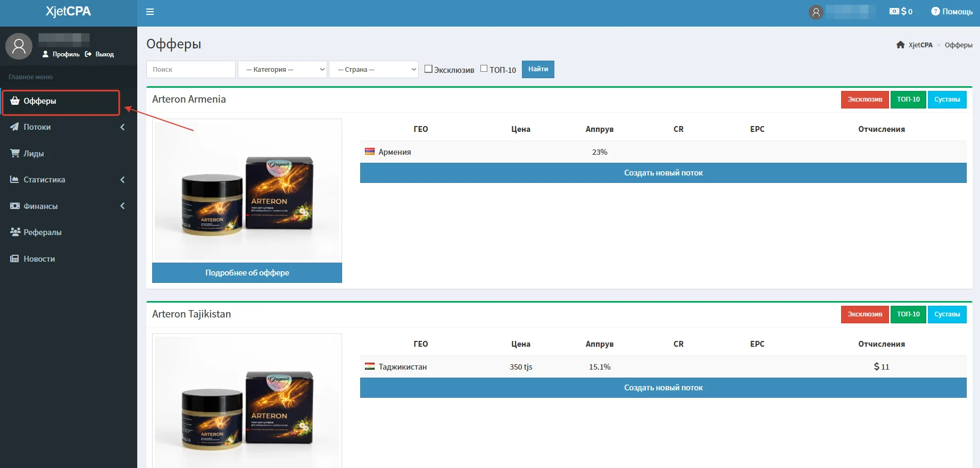The image size is (980, 468).
Task: Click the Arteron Armenia offer title
Action: (189, 99)
